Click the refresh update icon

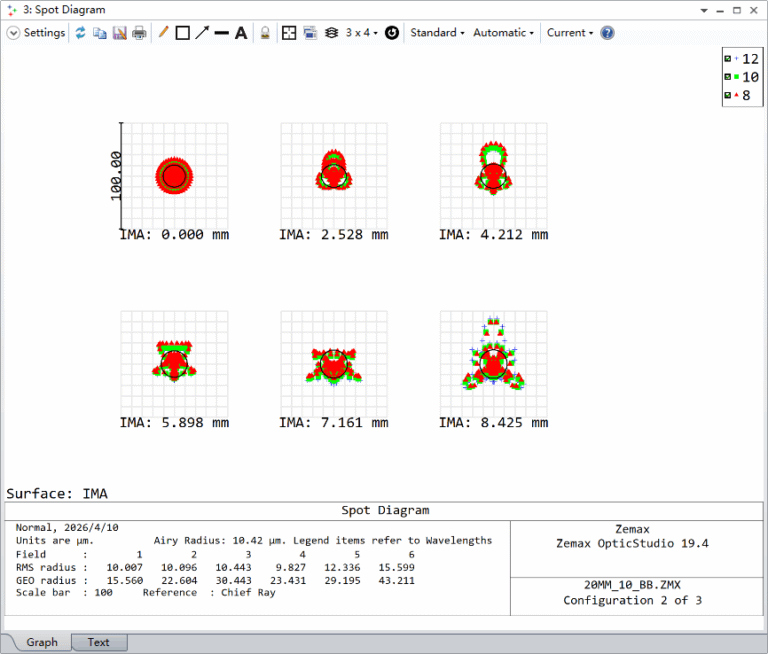coord(80,33)
